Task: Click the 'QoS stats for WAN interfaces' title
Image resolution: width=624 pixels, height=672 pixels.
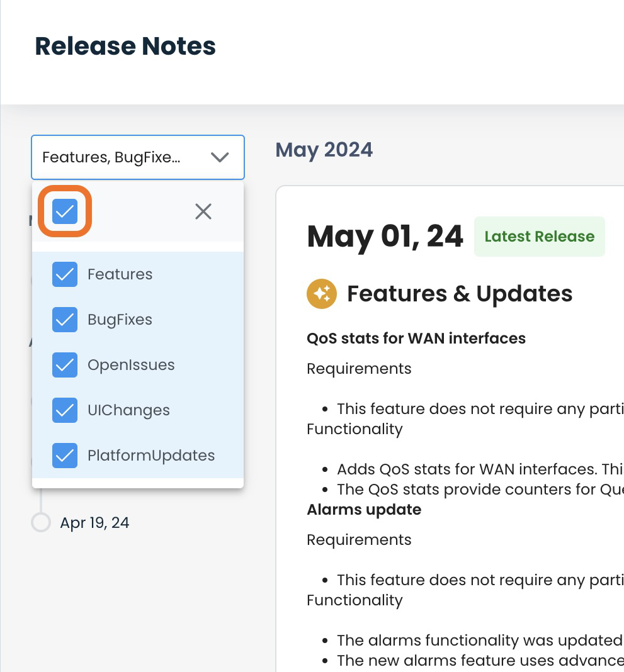Action: coord(416,338)
